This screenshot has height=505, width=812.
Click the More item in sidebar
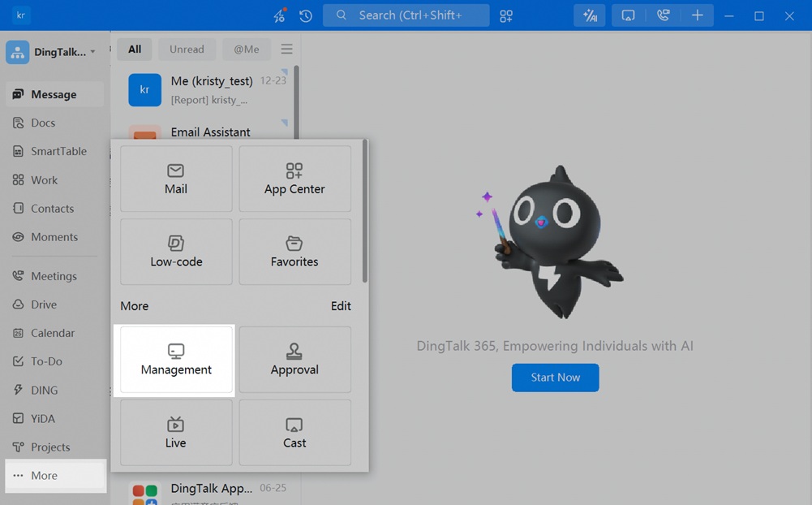click(55, 476)
